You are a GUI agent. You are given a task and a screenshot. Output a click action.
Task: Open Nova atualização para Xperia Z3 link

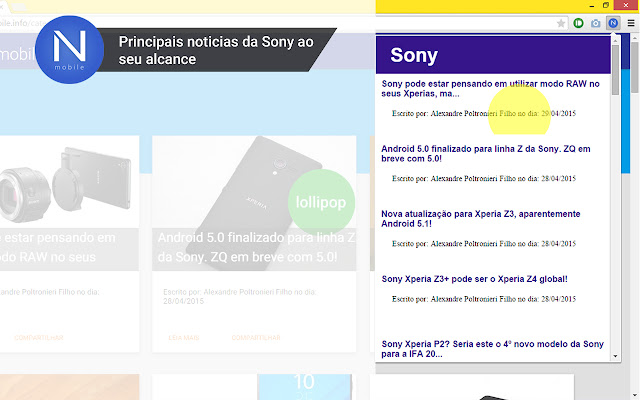480,219
